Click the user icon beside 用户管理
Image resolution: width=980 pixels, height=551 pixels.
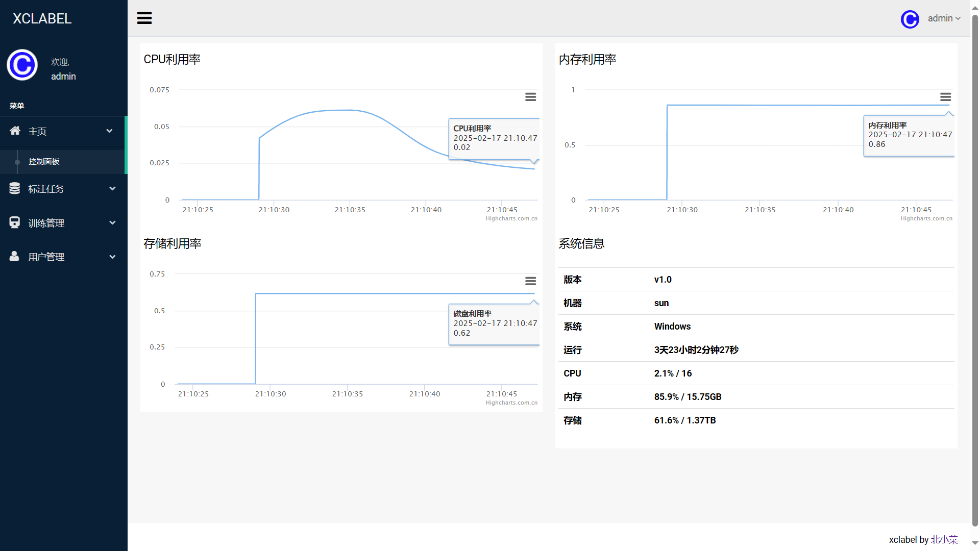[14, 256]
